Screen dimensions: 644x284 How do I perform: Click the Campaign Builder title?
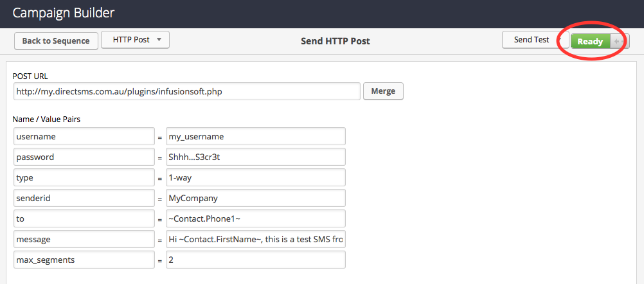coord(63,13)
